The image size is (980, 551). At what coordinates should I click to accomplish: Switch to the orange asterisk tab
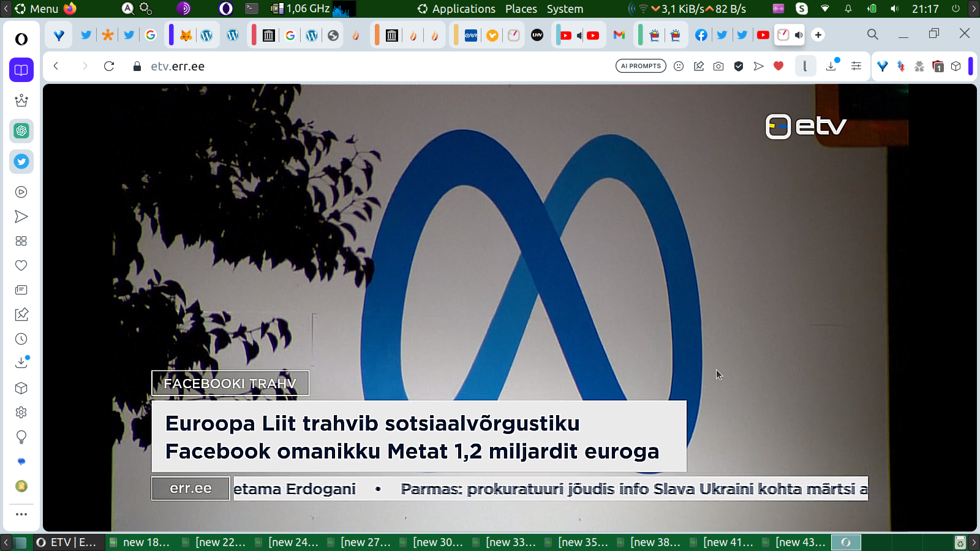(108, 35)
